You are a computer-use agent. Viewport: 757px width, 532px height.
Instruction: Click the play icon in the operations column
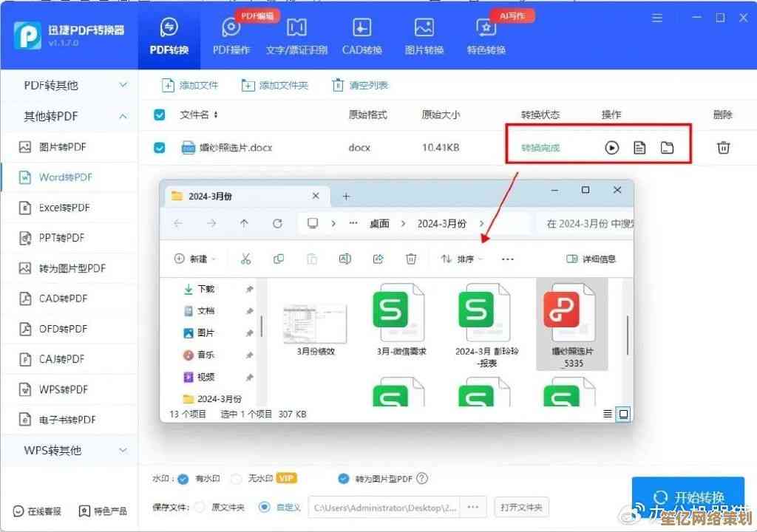(611, 148)
